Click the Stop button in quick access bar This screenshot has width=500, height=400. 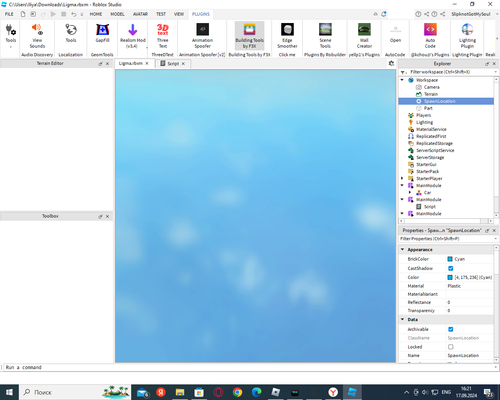click(x=63, y=14)
